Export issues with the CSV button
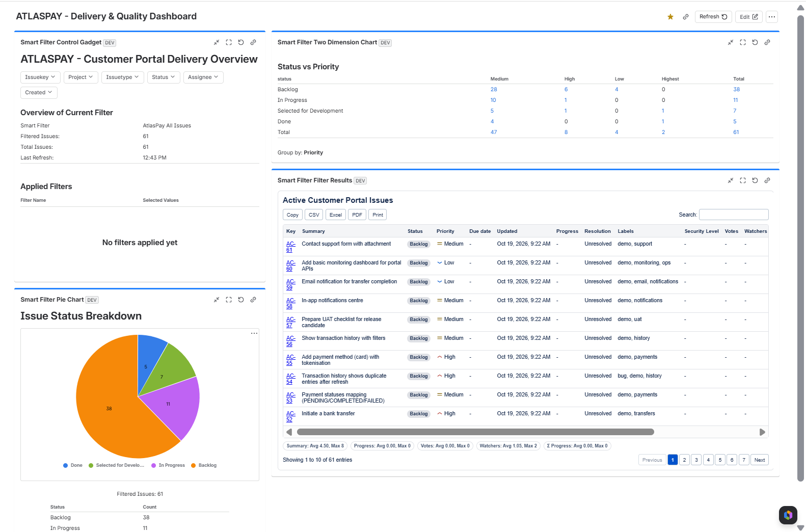The width and height of the screenshot is (806, 532). [314, 215]
